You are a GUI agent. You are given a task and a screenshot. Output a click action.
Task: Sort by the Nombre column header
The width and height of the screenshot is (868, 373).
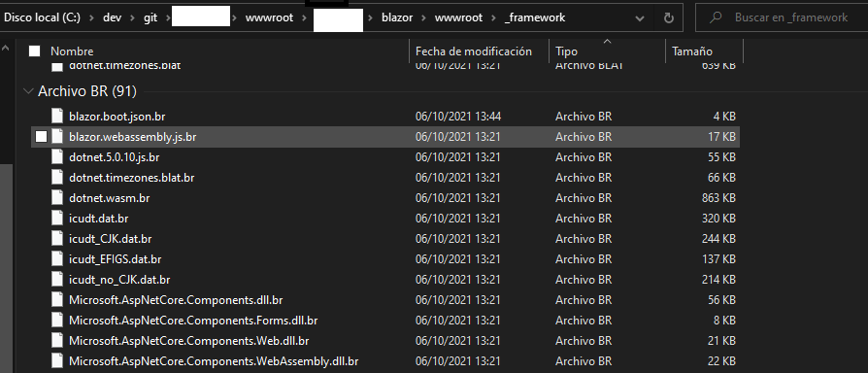pyautogui.click(x=72, y=51)
